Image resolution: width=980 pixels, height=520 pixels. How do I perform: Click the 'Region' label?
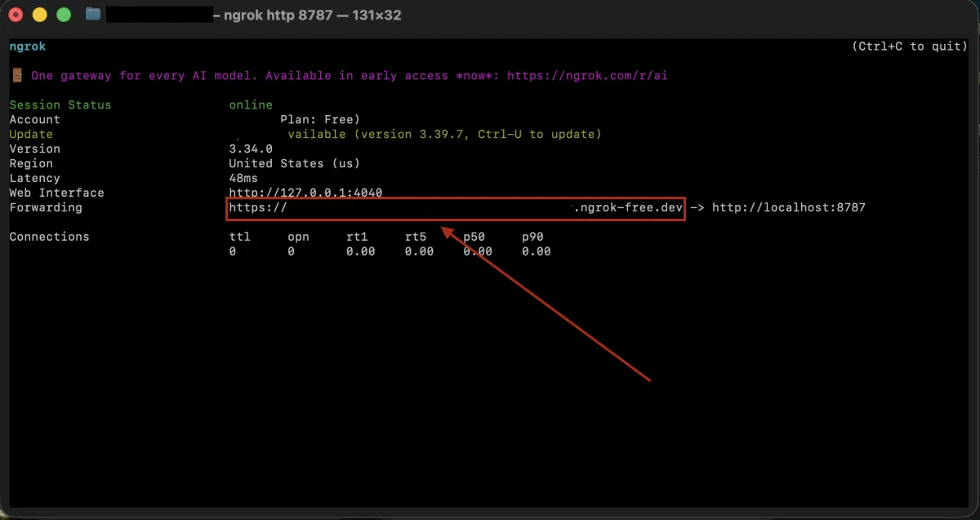31,163
